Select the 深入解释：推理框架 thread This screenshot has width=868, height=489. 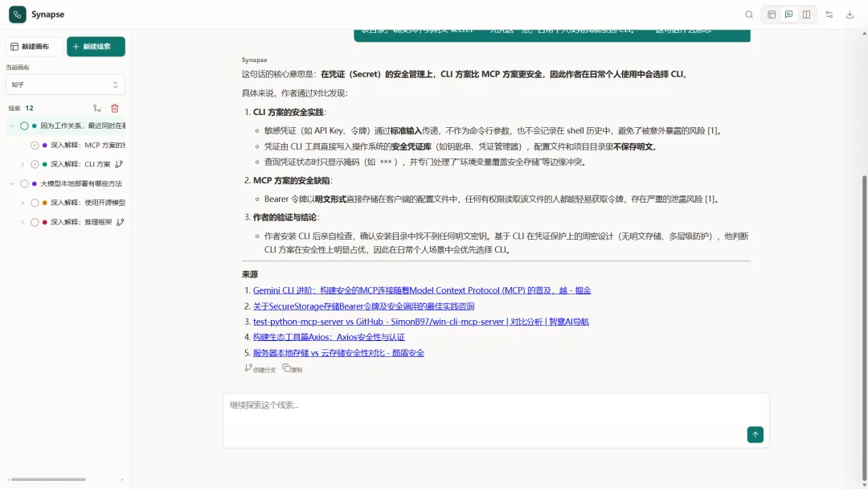(x=81, y=222)
